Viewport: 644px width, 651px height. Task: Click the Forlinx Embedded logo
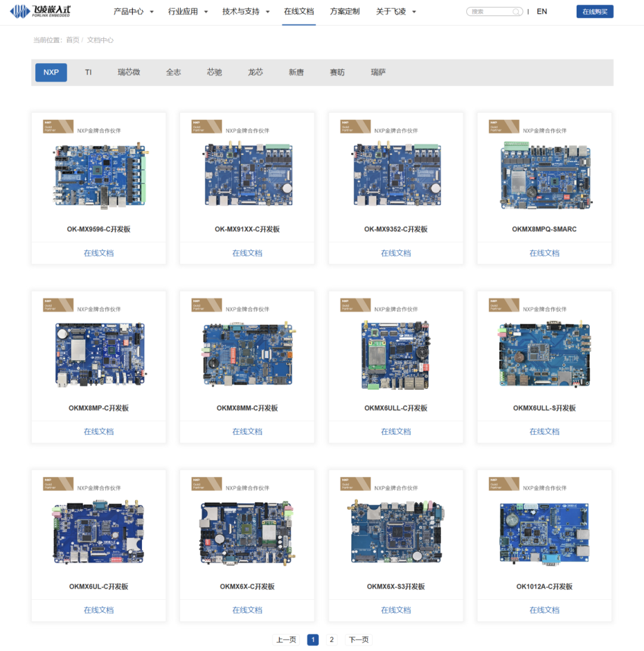[41, 11]
